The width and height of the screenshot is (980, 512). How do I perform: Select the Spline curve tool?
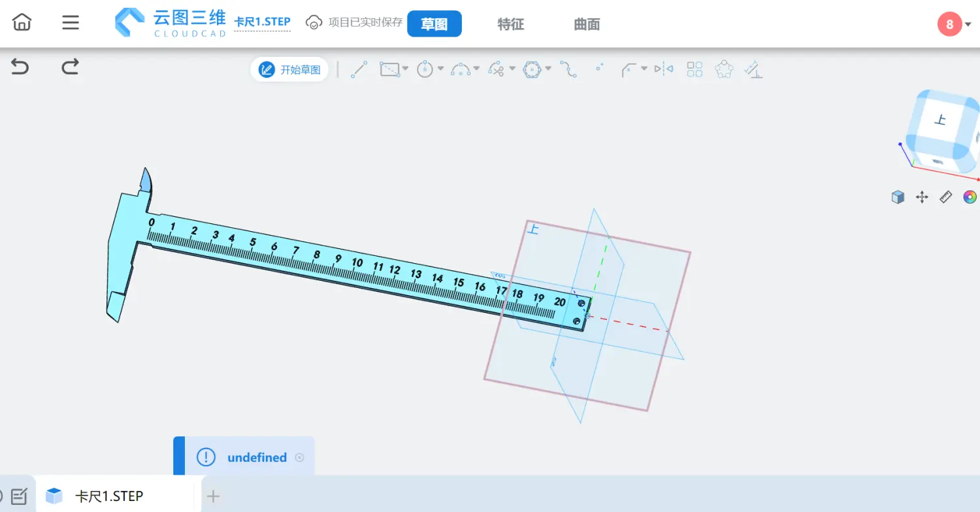coord(568,69)
